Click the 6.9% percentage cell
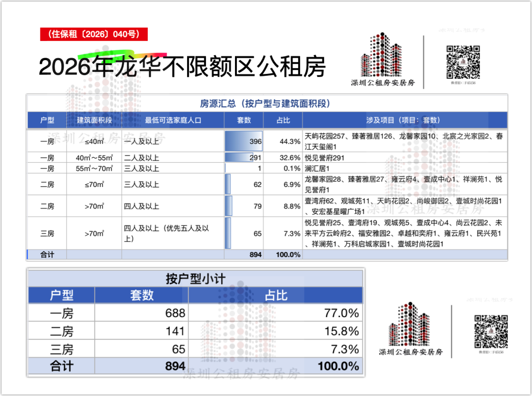The width and height of the screenshot is (532, 396). pyautogui.click(x=283, y=184)
